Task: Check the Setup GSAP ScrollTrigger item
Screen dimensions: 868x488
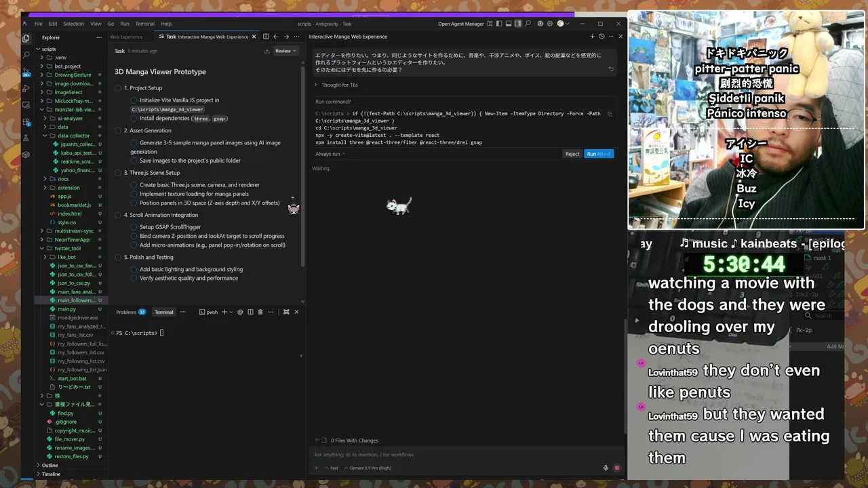Action: (x=134, y=227)
